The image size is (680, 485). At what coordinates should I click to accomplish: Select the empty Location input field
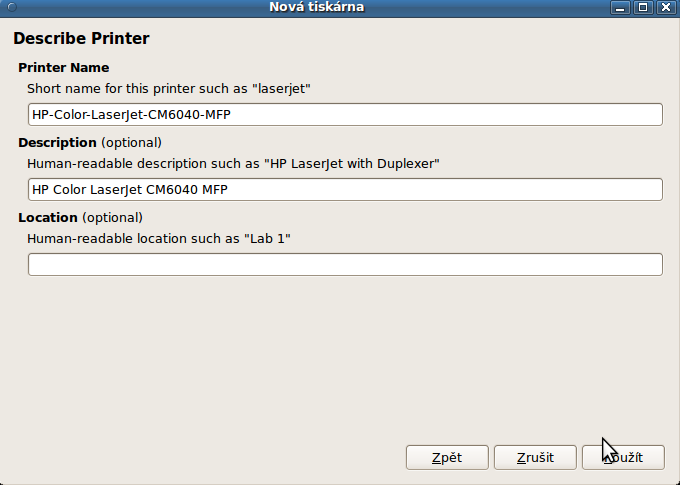[x=345, y=264]
